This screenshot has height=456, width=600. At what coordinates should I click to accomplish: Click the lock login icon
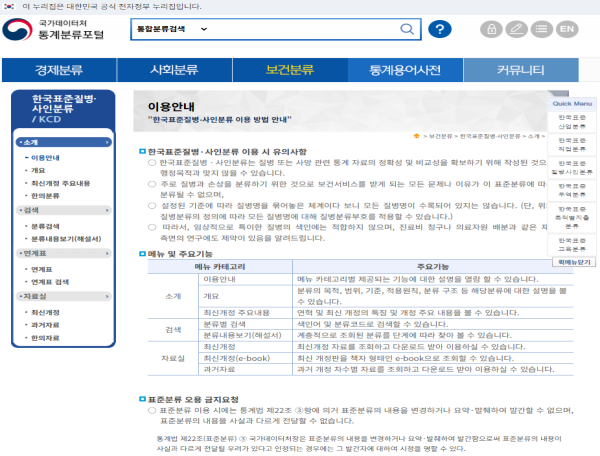tap(490, 29)
